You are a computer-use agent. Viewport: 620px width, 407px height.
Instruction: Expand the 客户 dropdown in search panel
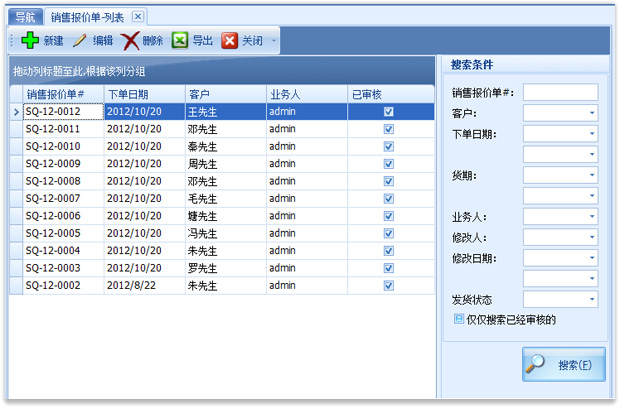point(592,114)
